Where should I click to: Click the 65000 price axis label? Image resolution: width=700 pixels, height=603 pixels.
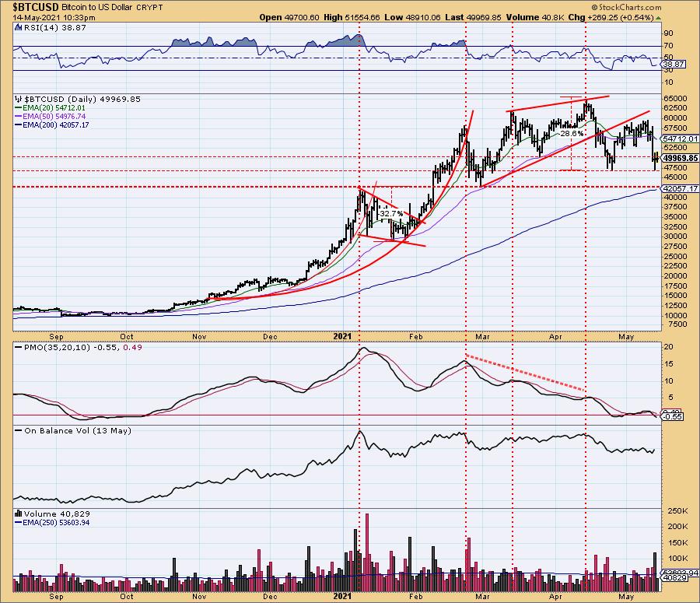pos(676,98)
